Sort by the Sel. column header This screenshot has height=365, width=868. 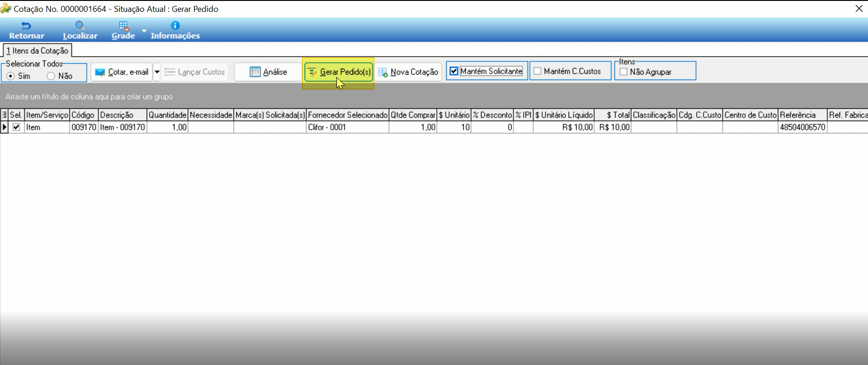click(16, 115)
